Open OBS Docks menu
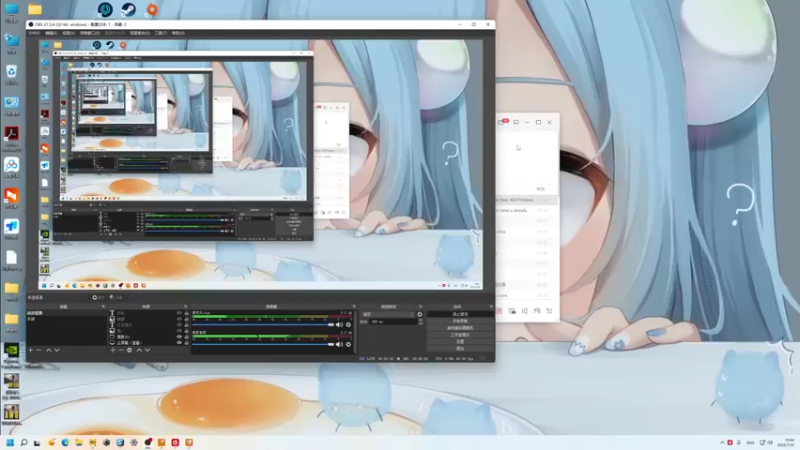This screenshot has width=800, height=450. (90, 33)
